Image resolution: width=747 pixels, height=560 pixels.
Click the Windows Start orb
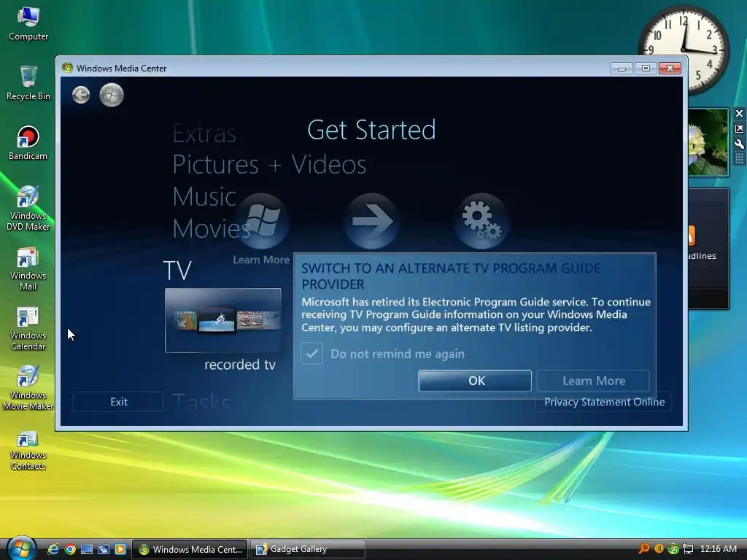pos(21,548)
